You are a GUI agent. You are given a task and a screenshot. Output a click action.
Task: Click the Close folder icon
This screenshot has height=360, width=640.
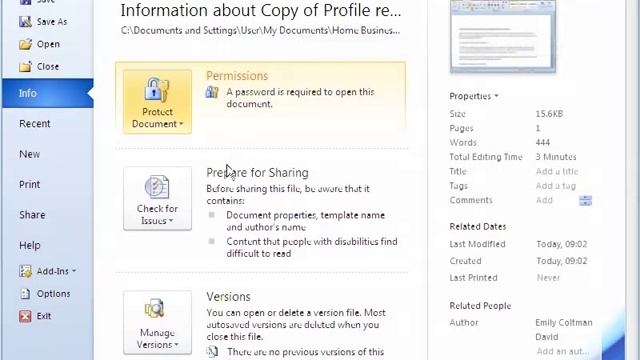25,67
